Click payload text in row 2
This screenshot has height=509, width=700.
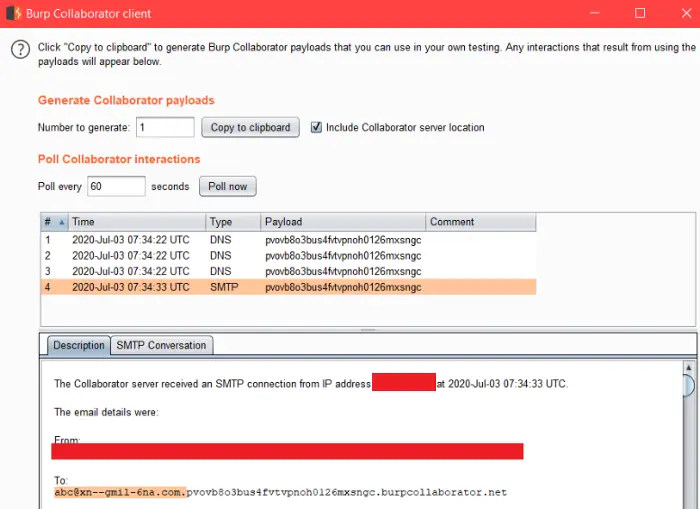[x=343, y=256]
